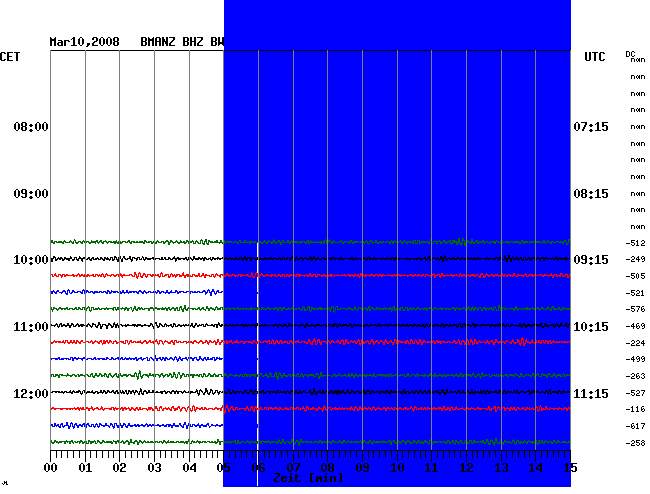650x494 pixels.
Task: Click minute-axis tick label 12
Action: tap(466, 468)
